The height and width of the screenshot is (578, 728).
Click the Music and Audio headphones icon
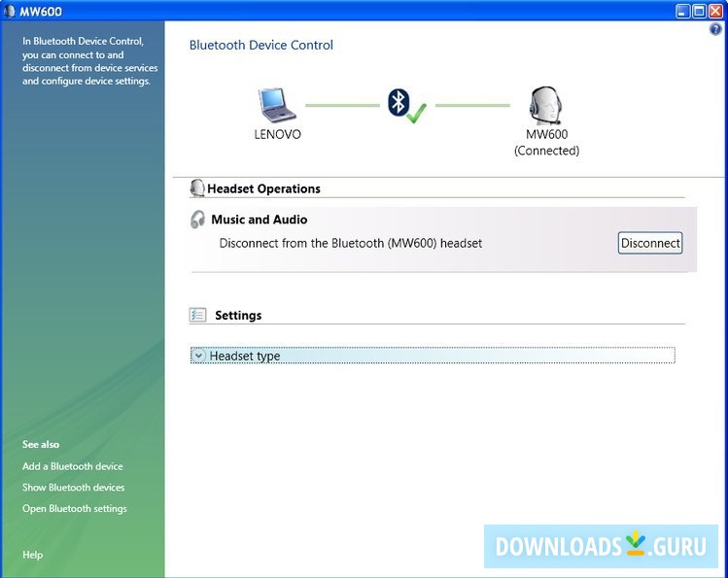pos(197,219)
